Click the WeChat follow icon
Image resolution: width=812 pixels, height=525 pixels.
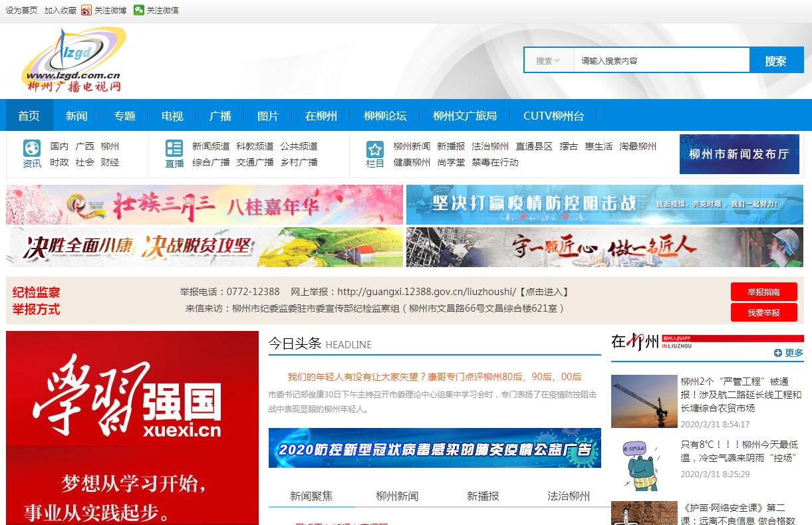138,10
